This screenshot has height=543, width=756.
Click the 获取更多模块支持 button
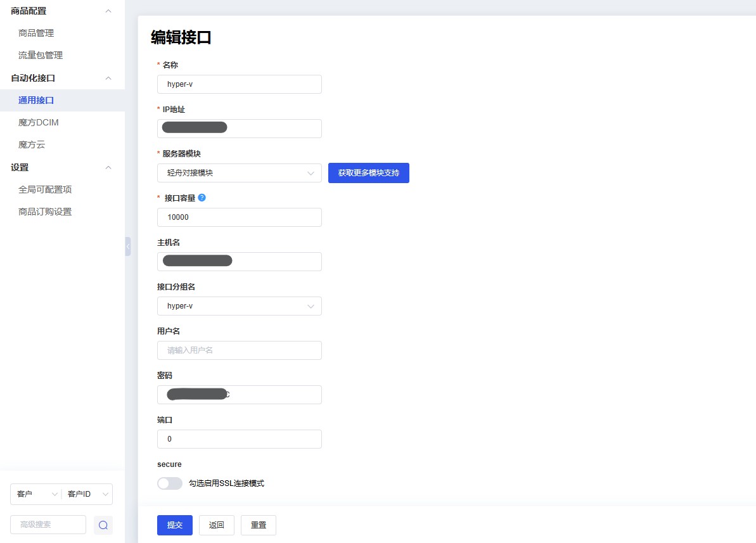(368, 172)
